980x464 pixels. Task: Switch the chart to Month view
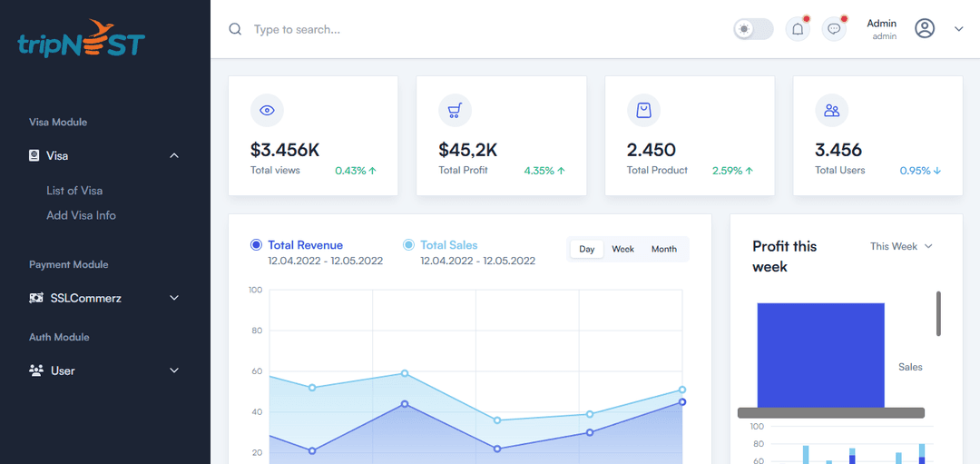[x=663, y=249]
